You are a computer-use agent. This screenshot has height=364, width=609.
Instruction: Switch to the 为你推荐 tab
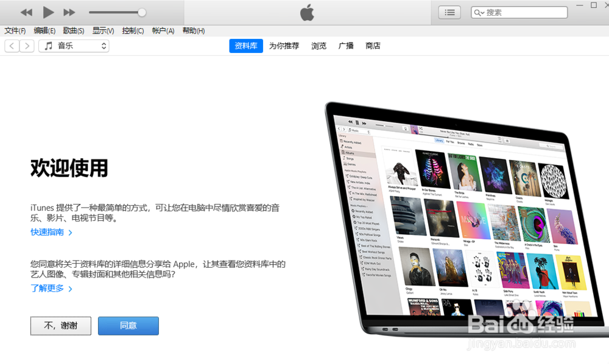pyautogui.click(x=284, y=46)
